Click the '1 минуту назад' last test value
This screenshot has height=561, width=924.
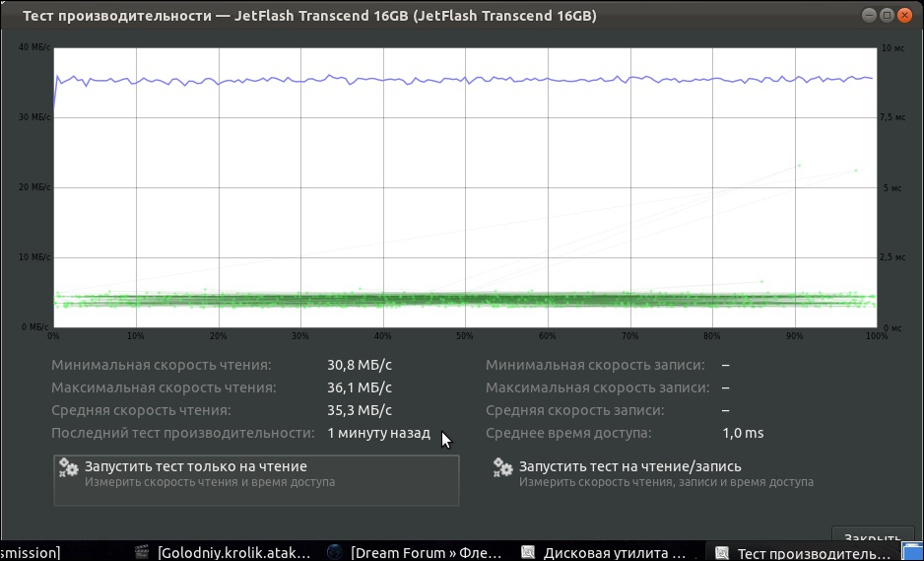tap(378, 433)
